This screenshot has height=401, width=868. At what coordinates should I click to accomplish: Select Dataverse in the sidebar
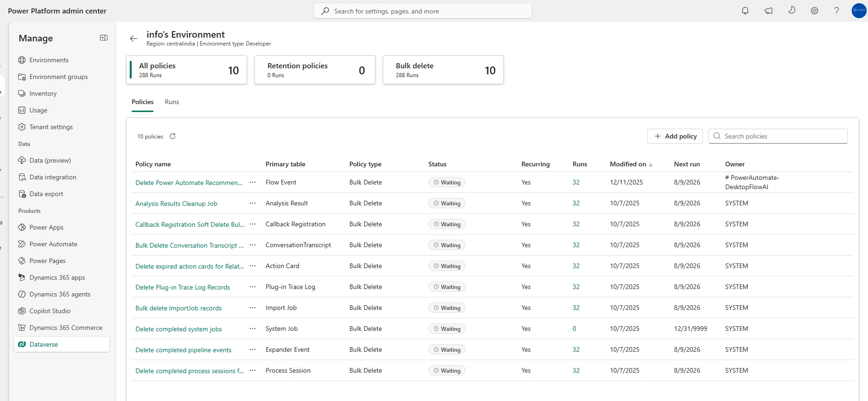[62, 344]
